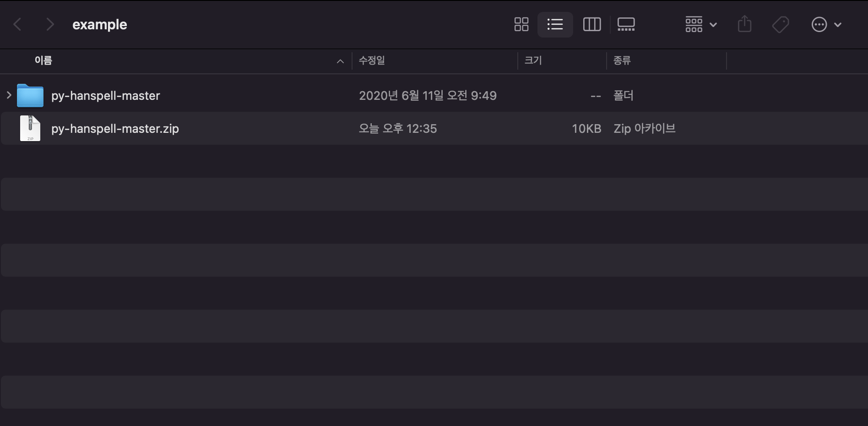Click the tag icon to edit tags
This screenshot has width=868, height=426.
tap(780, 24)
